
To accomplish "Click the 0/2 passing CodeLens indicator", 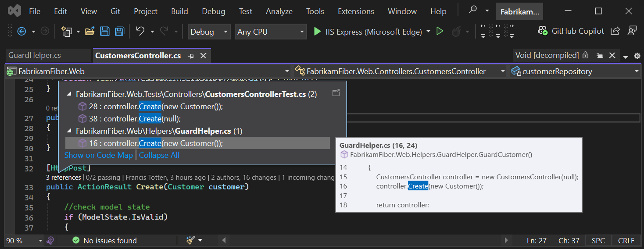I will 104,178.
